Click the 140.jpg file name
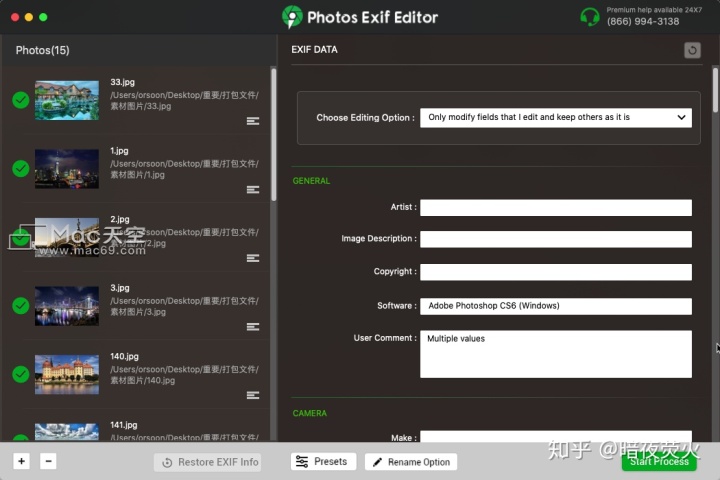The height and width of the screenshot is (480, 720). [x=124, y=356]
